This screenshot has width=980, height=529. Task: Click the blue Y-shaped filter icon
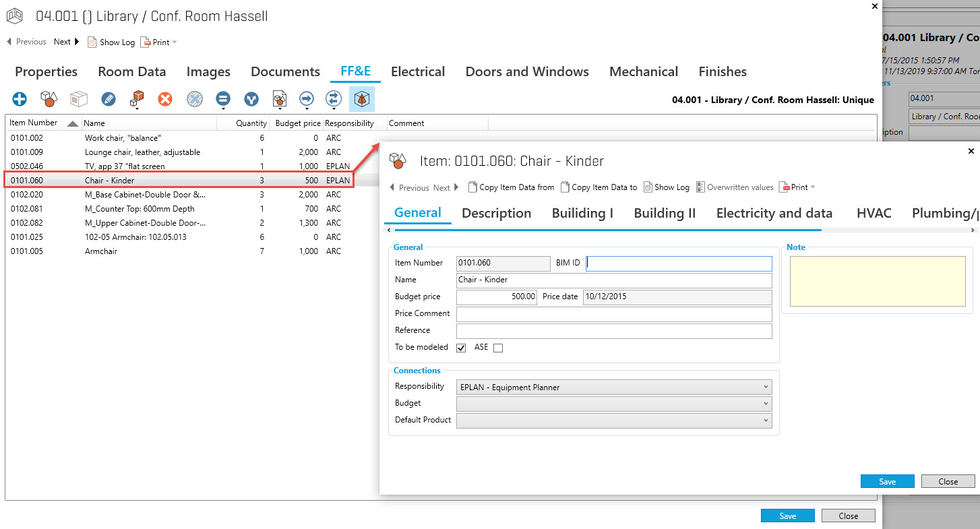pos(251,99)
